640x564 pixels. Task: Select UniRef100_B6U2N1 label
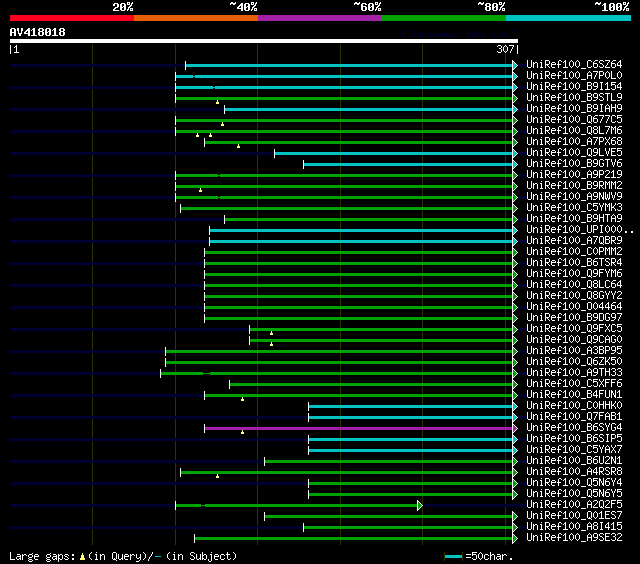tap(574, 461)
